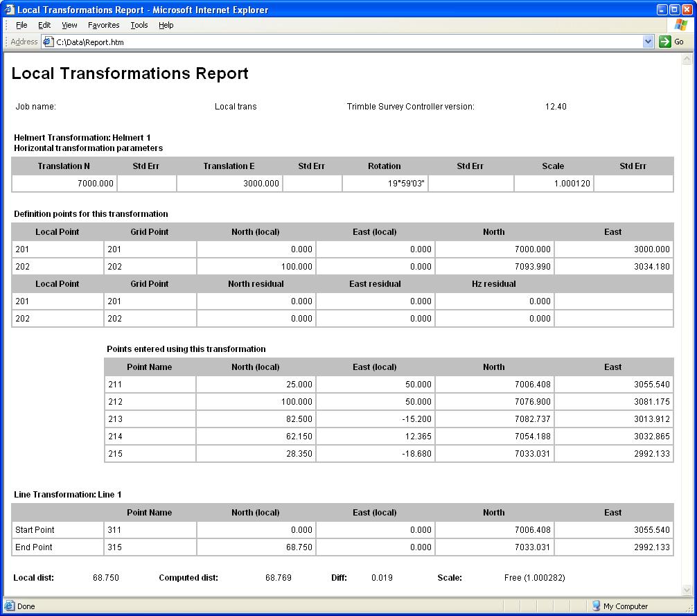This screenshot has width=697, height=616.
Task: Open the File menu
Action: [x=21, y=25]
